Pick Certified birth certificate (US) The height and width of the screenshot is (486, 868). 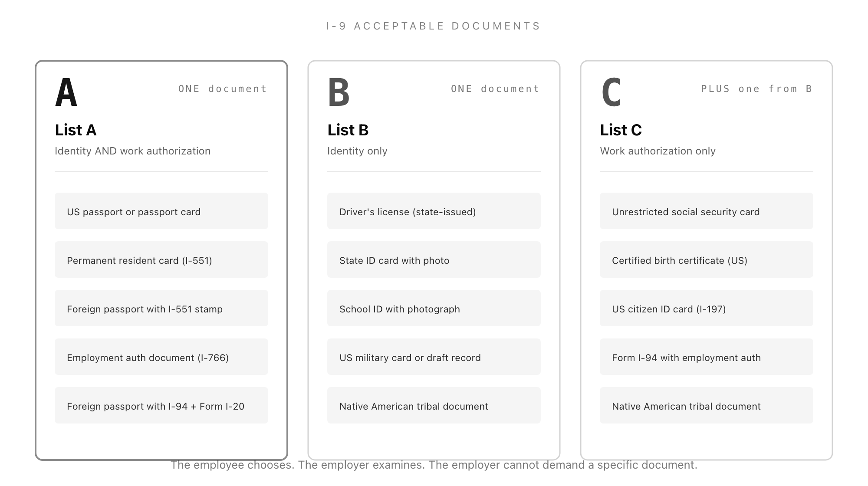tap(707, 259)
